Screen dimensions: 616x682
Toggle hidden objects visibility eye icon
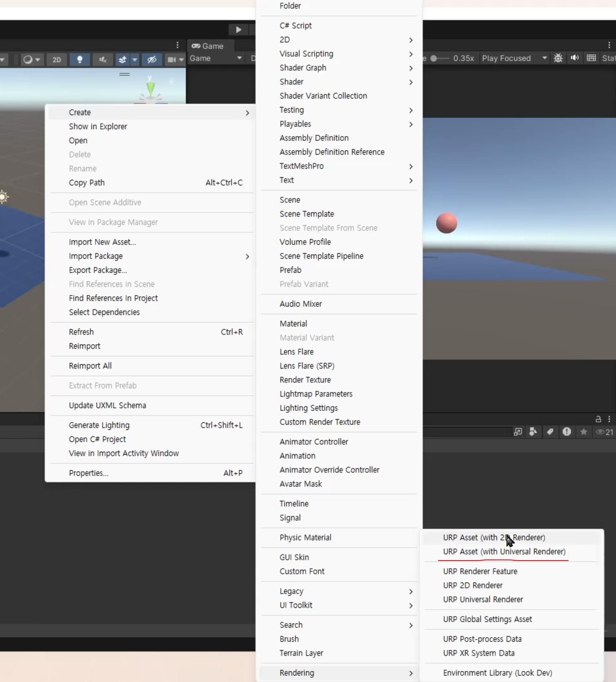click(152, 60)
